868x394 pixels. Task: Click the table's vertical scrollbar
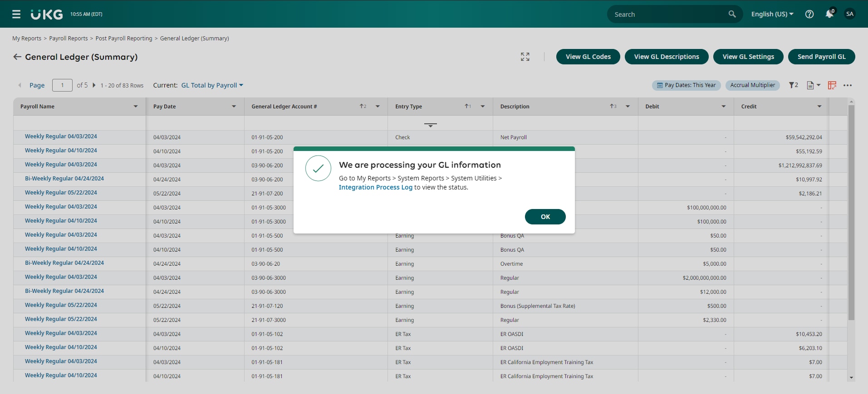851,213
